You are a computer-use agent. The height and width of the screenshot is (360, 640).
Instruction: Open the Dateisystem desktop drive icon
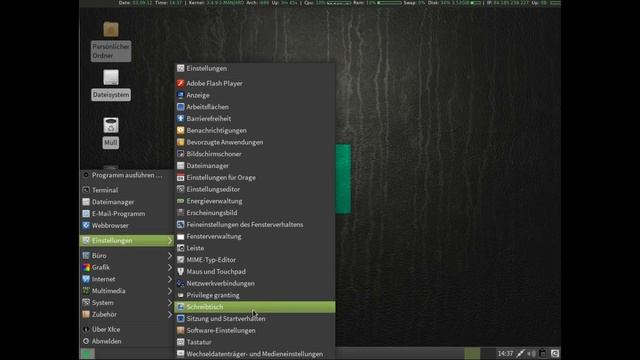111,77
